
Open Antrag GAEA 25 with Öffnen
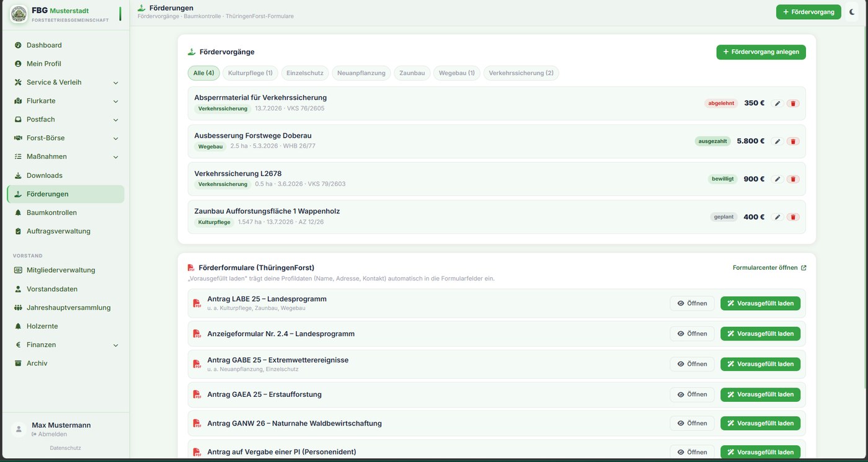point(692,394)
